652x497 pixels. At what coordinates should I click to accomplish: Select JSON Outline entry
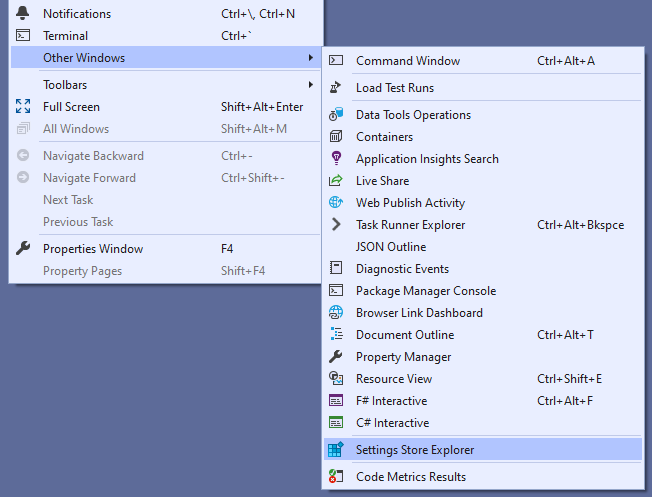point(483,247)
